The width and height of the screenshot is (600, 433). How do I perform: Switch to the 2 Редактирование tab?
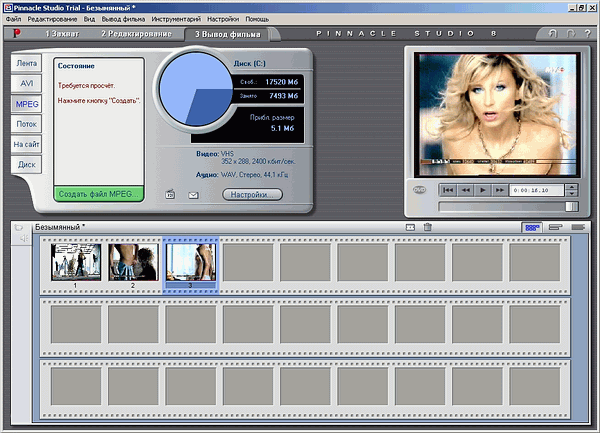(x=136, y=34)
